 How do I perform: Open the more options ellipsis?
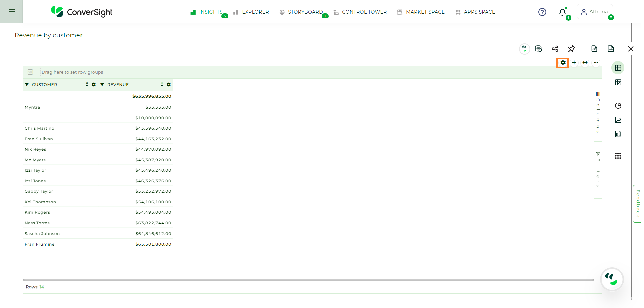click(596, 63)
